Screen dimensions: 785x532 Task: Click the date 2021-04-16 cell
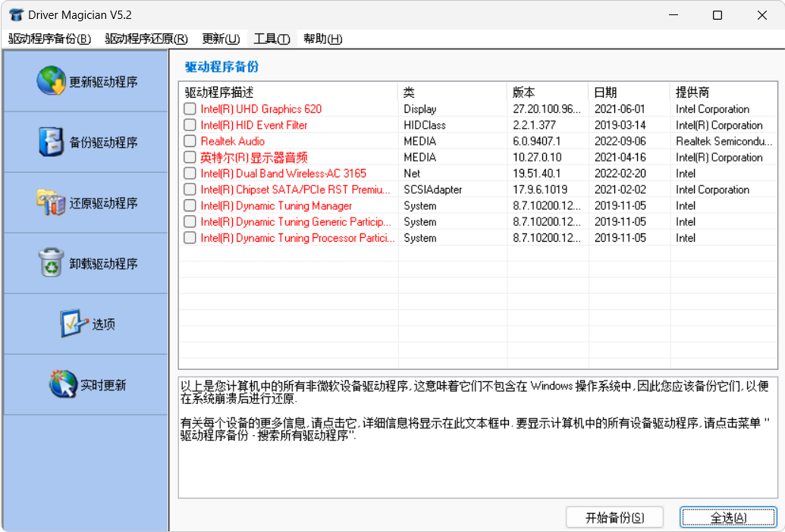pyautogui.click(x=620, y=157)
